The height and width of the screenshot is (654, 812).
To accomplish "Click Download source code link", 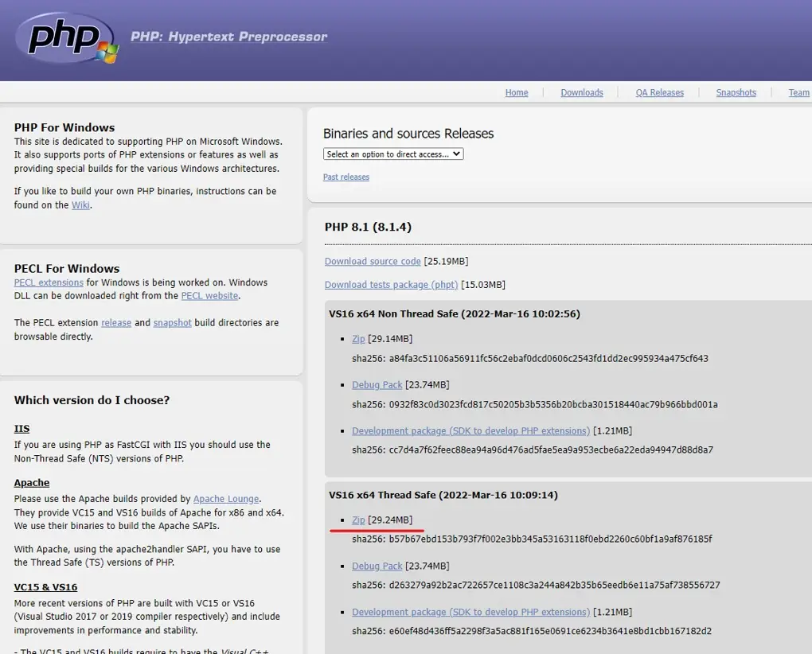I will 373,261.
